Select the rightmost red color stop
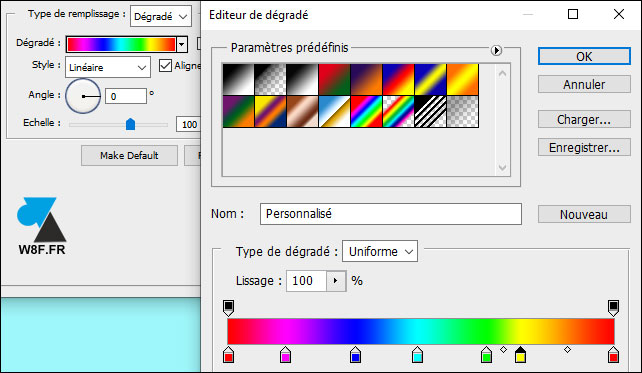This screenshot has width=642, height=373. (613, 355)
